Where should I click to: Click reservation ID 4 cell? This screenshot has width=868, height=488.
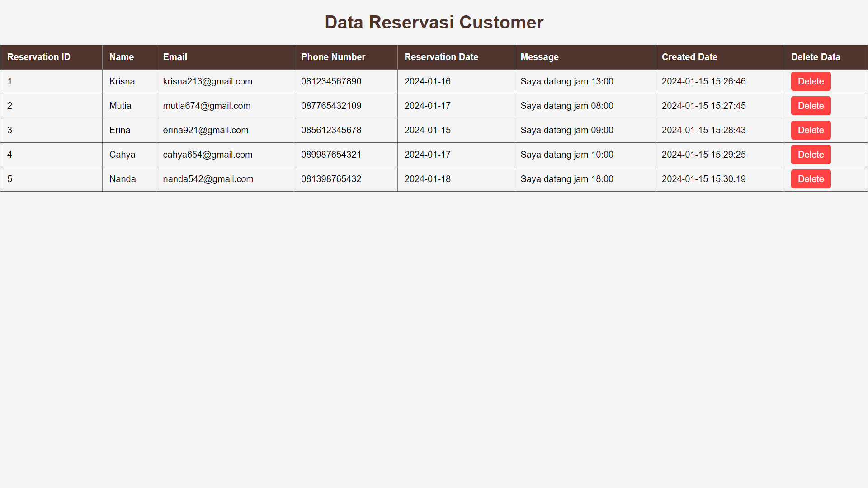(x=51, y=155)
